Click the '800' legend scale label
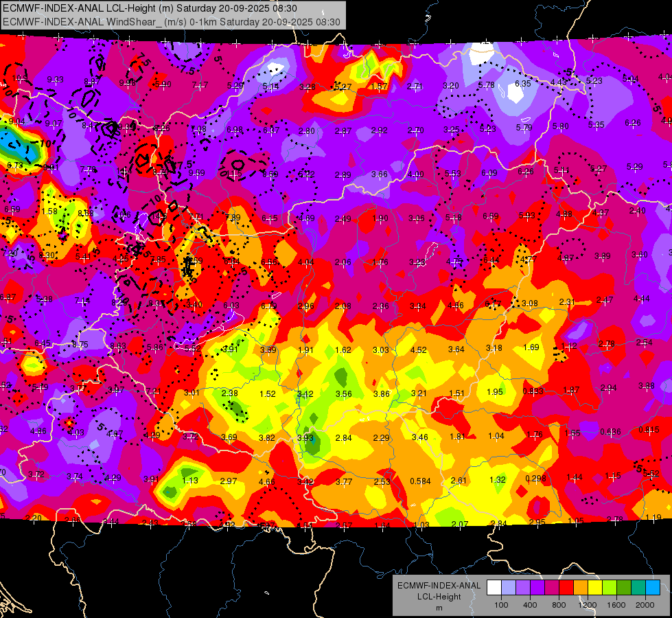This screenshot has width=672, height=618. (559, 605)
